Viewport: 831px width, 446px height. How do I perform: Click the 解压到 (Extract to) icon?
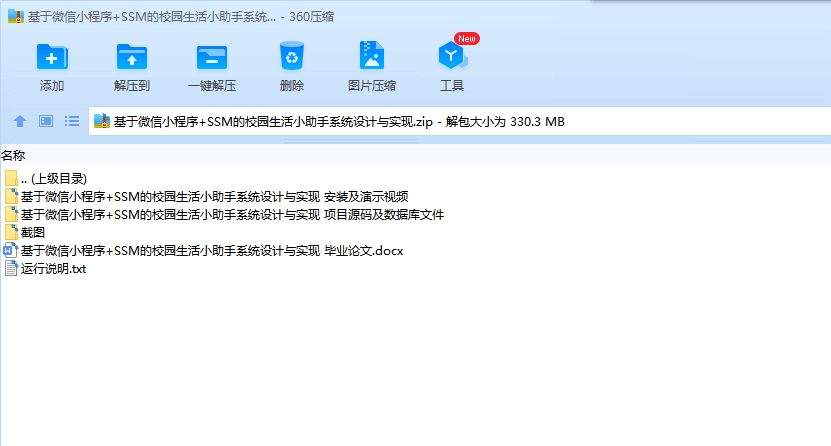[x=131, y=57]
